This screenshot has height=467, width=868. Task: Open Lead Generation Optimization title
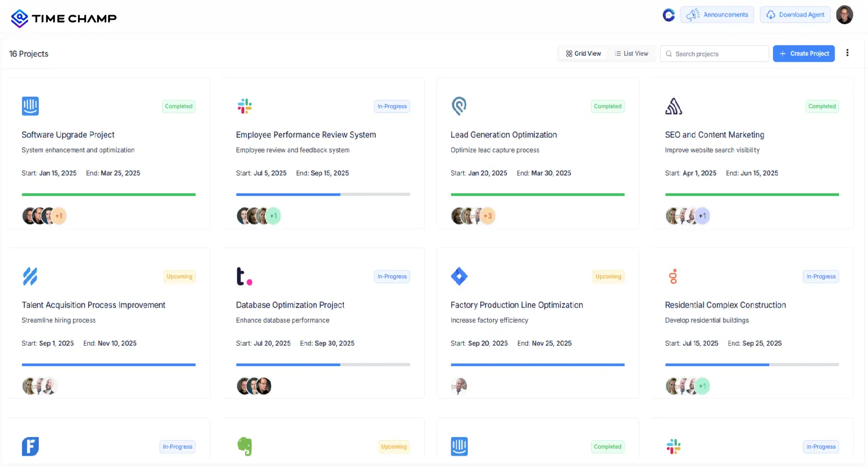point(504,135)
